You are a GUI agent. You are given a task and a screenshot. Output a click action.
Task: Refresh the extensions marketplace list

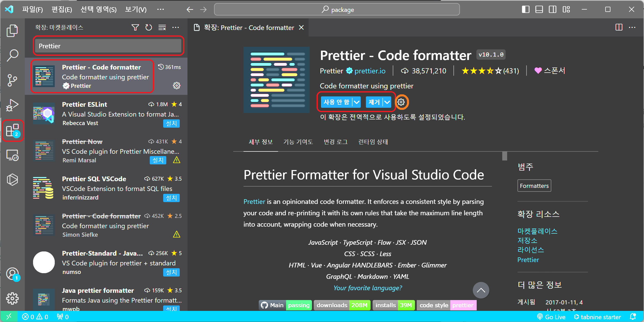(148, 27)
